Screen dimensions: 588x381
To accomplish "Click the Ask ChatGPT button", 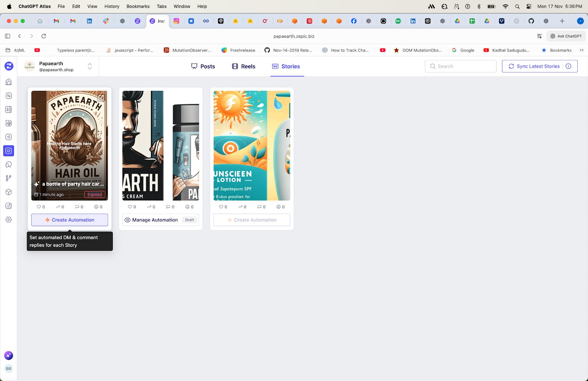I will pos(566,36).
